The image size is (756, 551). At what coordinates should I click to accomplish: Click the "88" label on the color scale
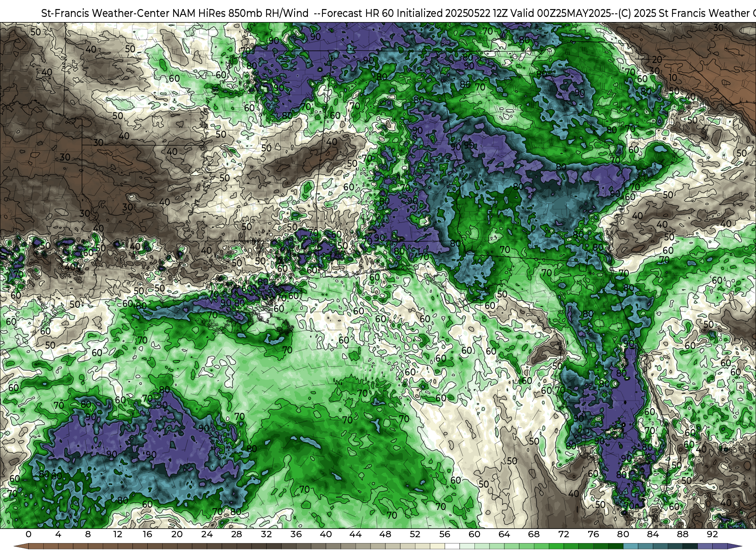[683, 534]
